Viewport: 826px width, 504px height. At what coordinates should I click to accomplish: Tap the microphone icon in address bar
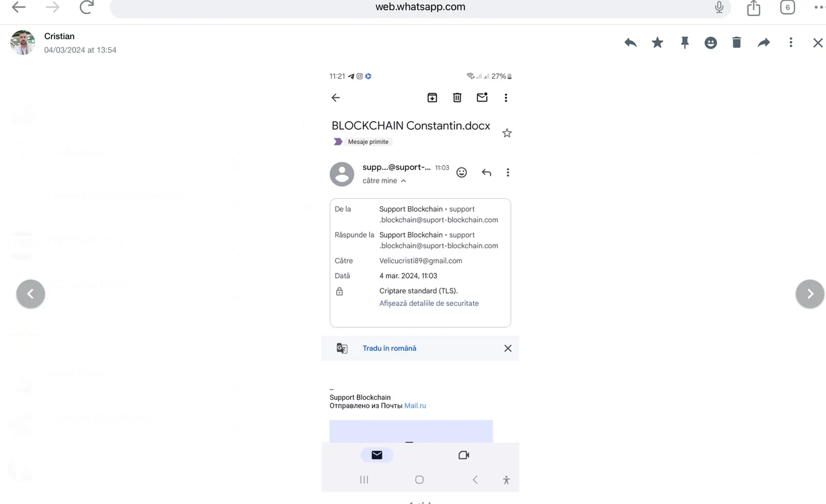pos(719,7)
